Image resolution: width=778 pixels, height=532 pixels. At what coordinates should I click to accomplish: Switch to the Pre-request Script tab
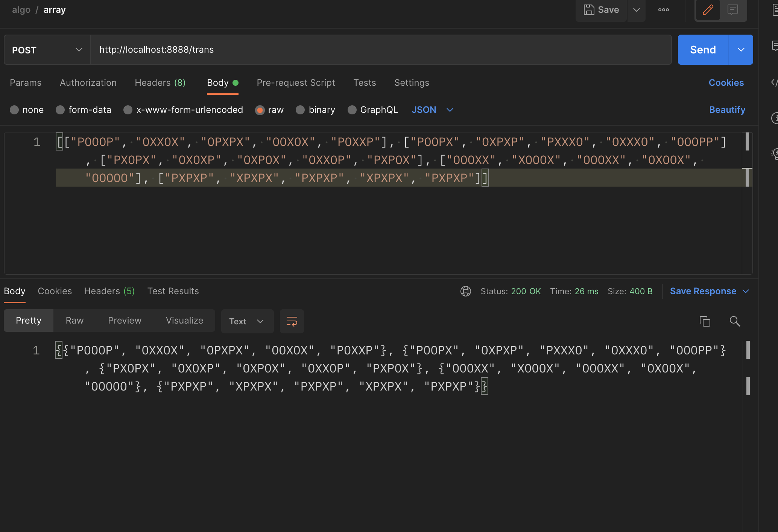296,83
